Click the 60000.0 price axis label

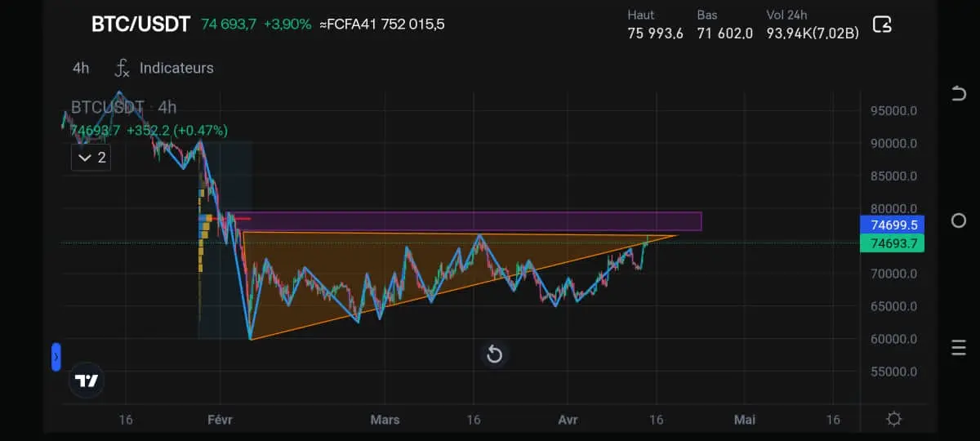coord(893,339)
